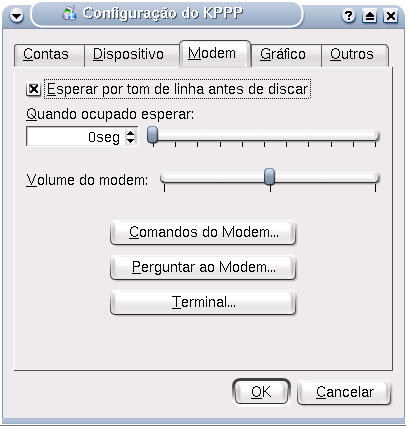Click the Volume do modem slider handle
408x426 pixels.
pos(269,177)
